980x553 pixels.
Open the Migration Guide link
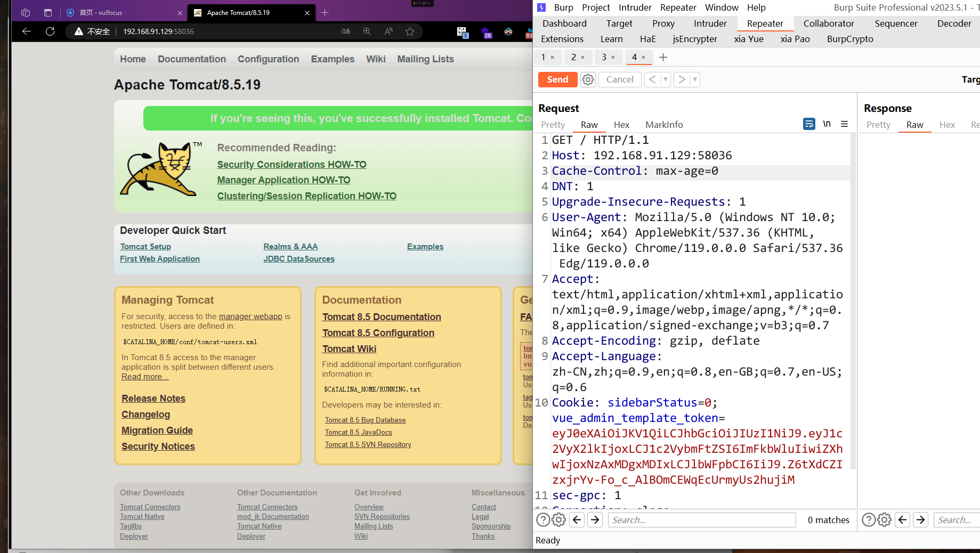point(157,430)
